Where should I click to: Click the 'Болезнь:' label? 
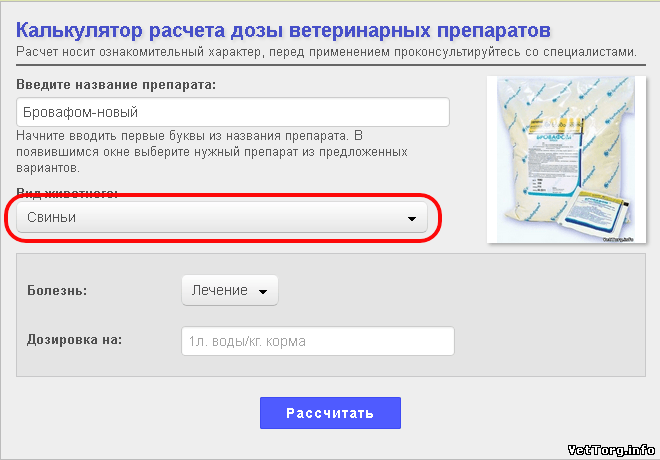pyautogui.click(x=57, y=290)
